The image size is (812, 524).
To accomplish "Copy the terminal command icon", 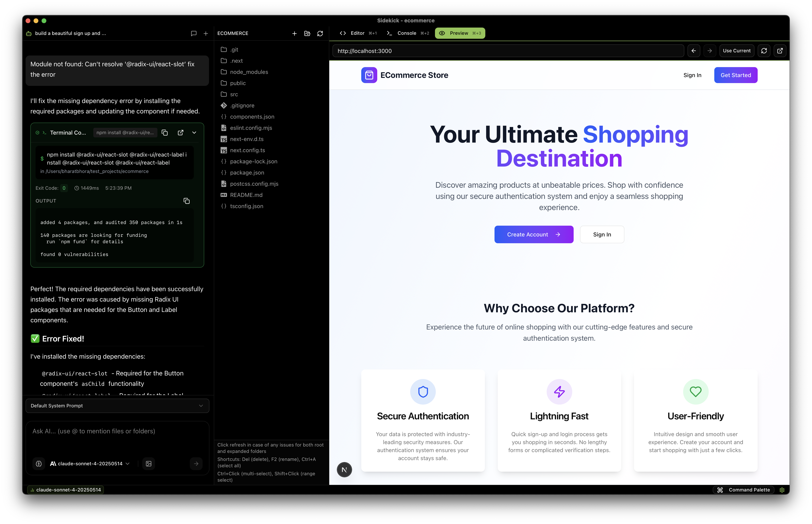I will coord(165,133).
